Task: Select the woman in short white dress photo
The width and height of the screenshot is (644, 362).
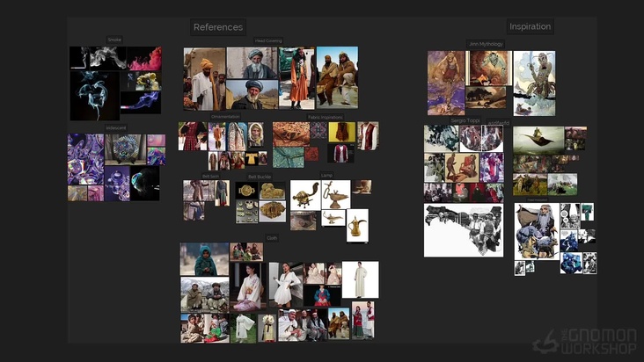Action: (x=286, y=285)
